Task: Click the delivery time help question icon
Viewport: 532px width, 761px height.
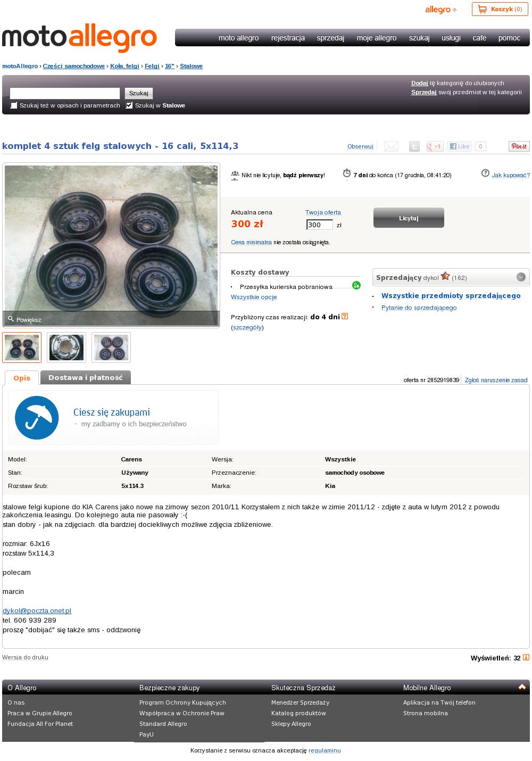Action: [345, 316]
